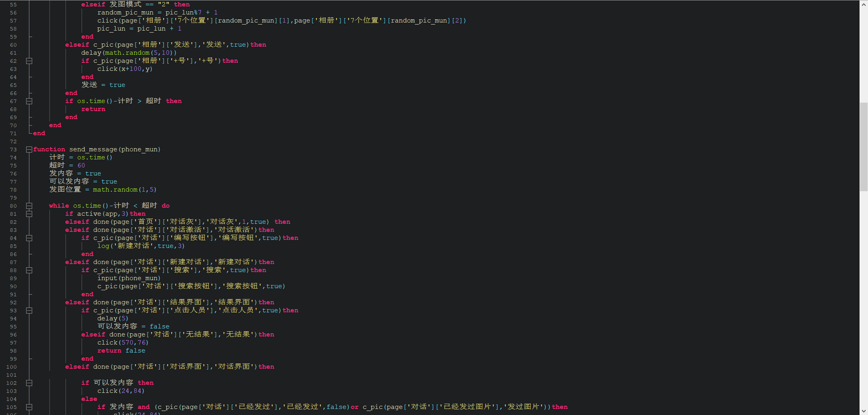The image size is (868, 415).
Task: Click 'elseif 发图模式 == "2" then' on line 55
Action: 135,4
